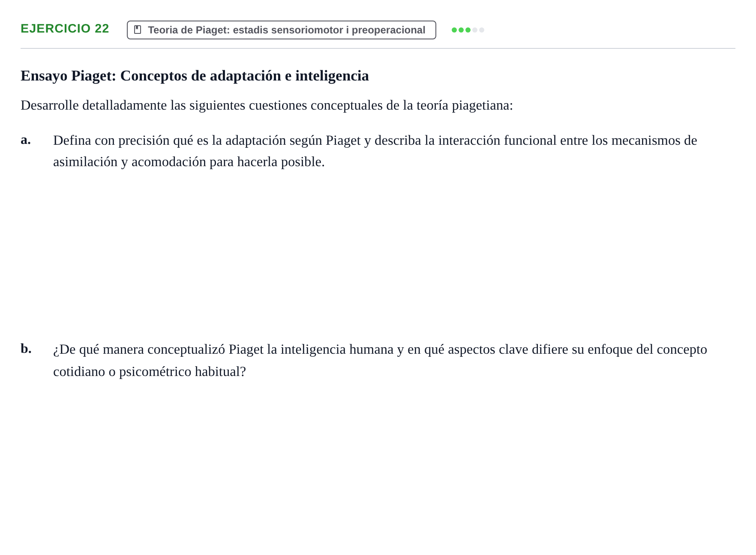Select the question label a.
Viewport: 756px width, 555px height.
click(26, 140)
